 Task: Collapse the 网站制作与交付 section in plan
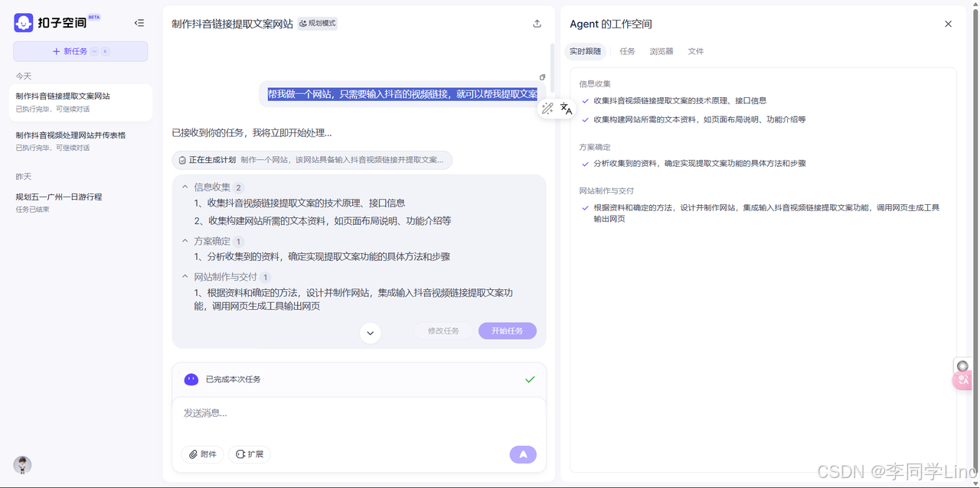[x=185, y=277]
